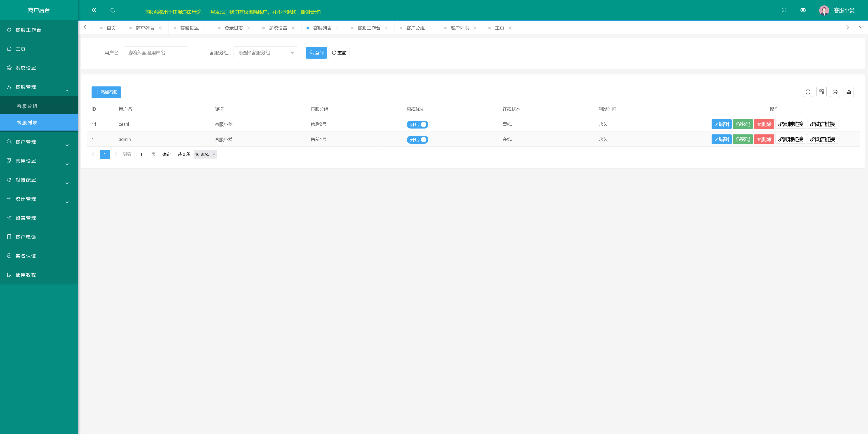
Task: Open the 10 条/页 page size dropdown
Action: [205, 155]
